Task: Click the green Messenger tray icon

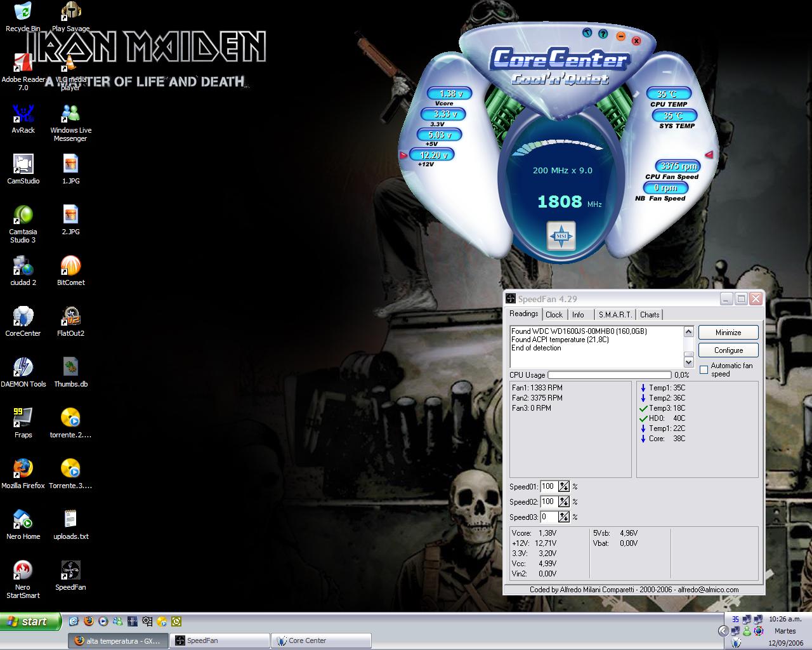Action: click(747, 631)
